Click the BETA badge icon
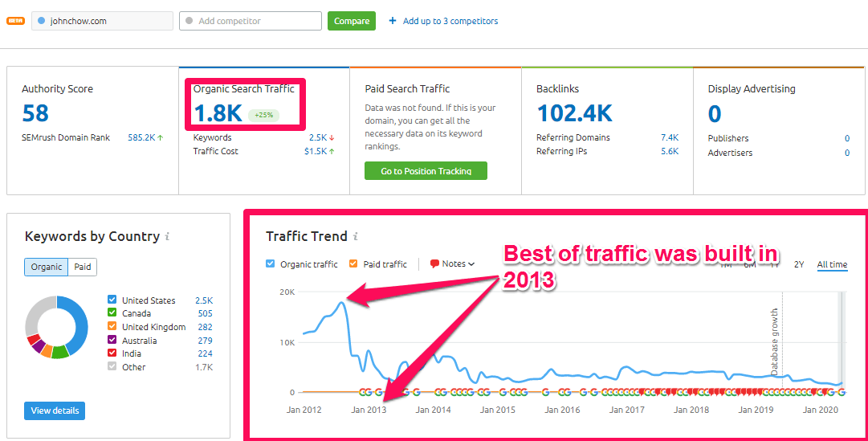This screenshot has width=868, height=441. coord(16,21)
